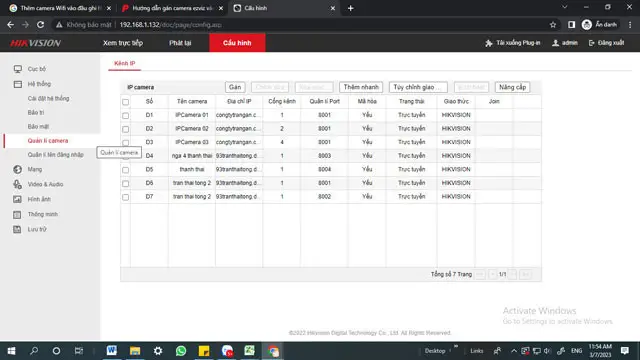
Task: Select the Hình ảnh image icon
Action: (x=18, y=199)
